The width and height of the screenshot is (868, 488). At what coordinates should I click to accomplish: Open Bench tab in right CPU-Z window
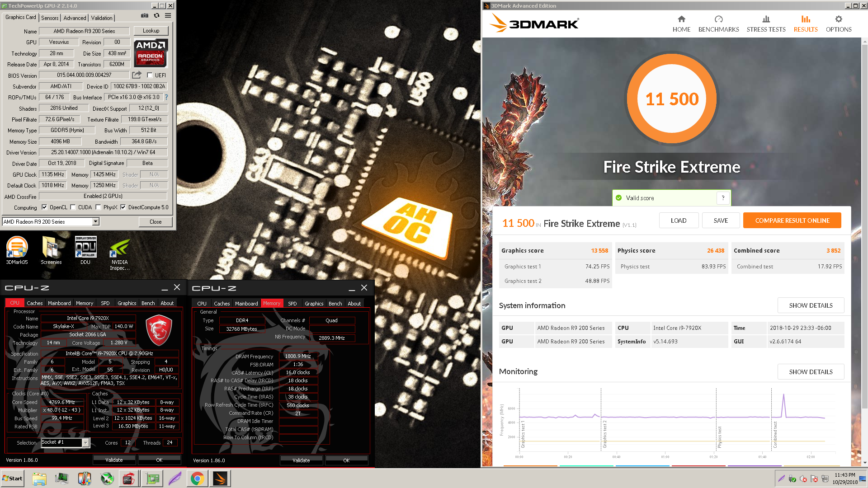pos(335,304)
